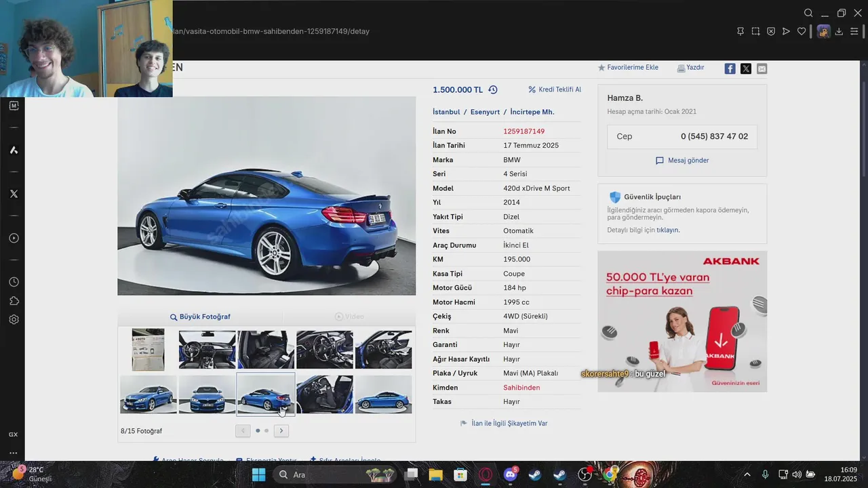Open tab search magnifier in title bar

808,13
